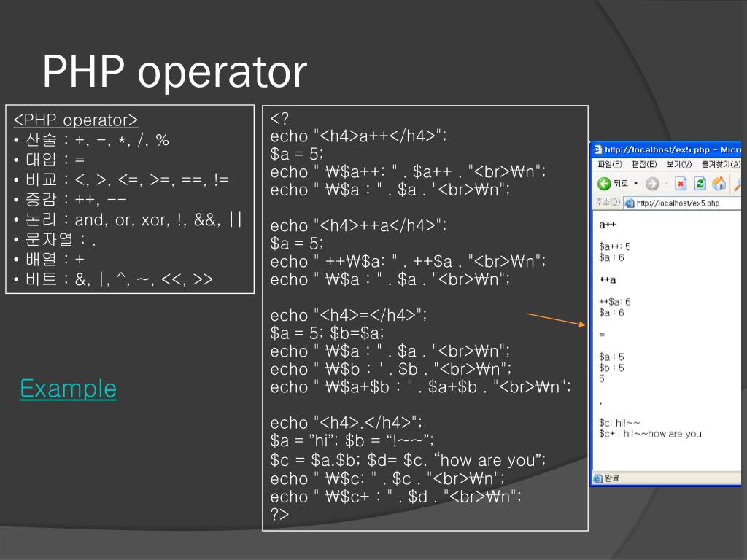Click the '완료' status bar text
Screen dimensions: 747x560
click(x=612, y=478)
